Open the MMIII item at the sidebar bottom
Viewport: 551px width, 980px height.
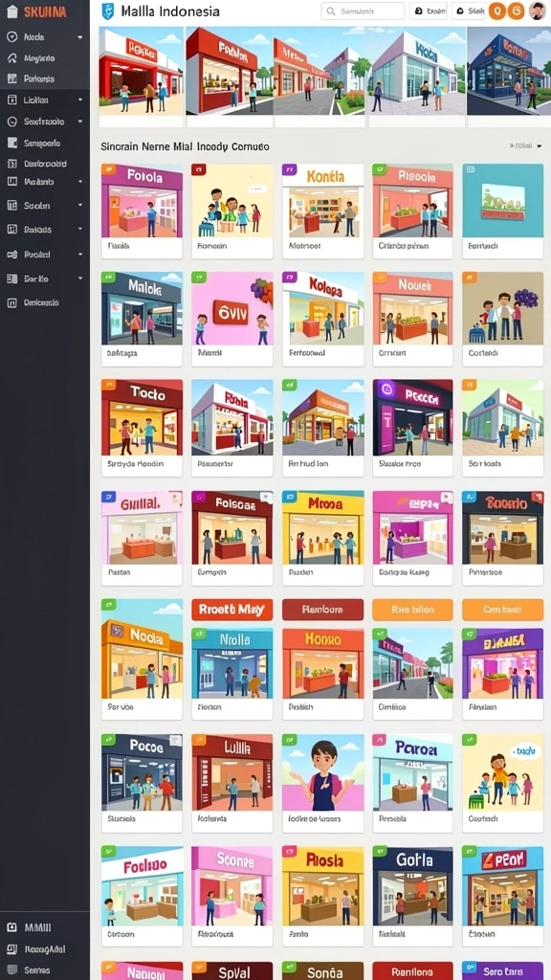point(45,927)
